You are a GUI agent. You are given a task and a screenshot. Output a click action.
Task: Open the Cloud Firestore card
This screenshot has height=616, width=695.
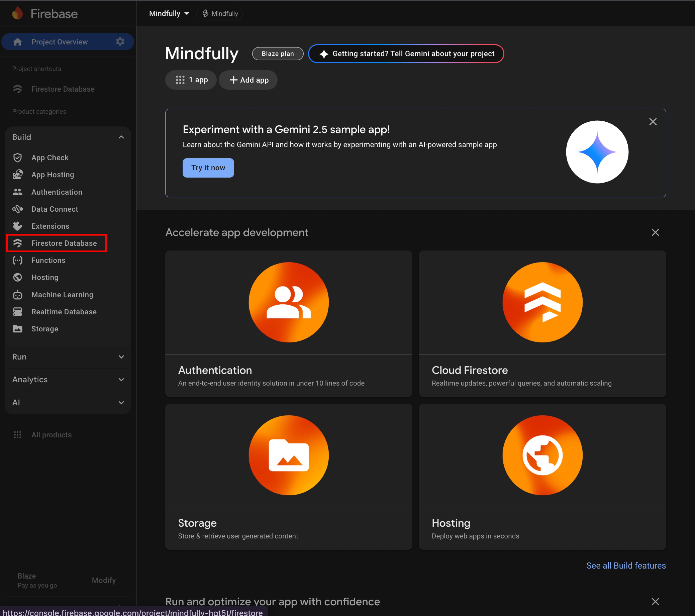[x=542, y=323]
